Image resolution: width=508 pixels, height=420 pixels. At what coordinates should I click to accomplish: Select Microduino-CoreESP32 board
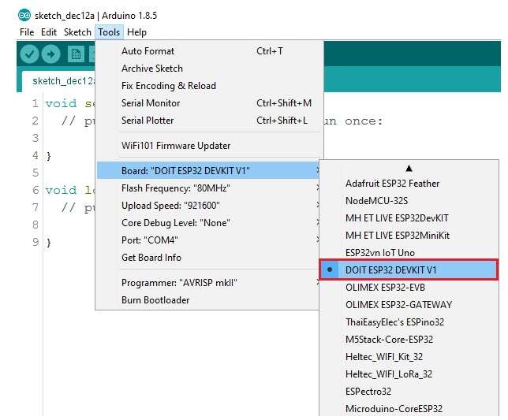pos(409,409)
